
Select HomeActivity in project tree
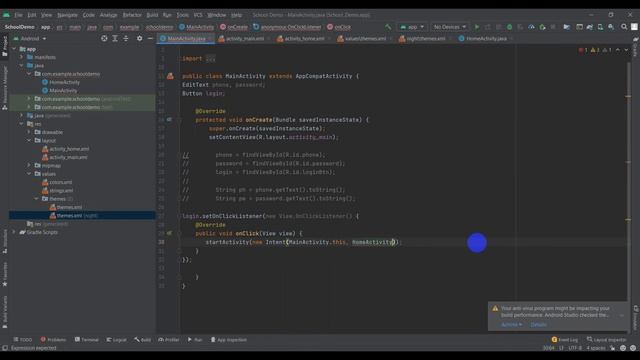point(61,82)
